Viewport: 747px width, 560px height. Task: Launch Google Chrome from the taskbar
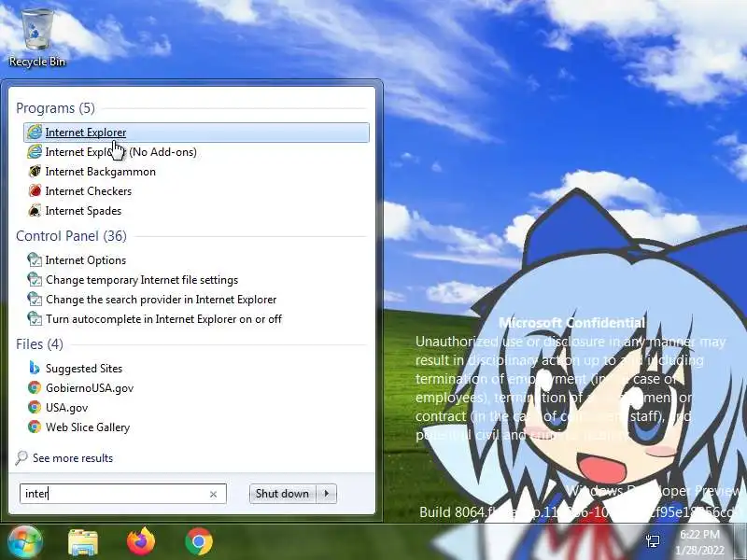pyautogui.click(x=199, y=542)
